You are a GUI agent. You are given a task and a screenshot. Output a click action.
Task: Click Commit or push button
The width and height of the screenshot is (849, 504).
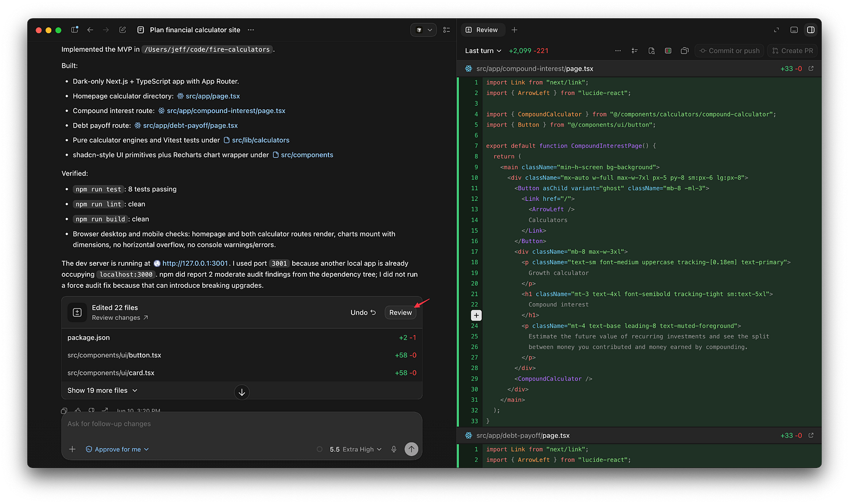point(729,51)
